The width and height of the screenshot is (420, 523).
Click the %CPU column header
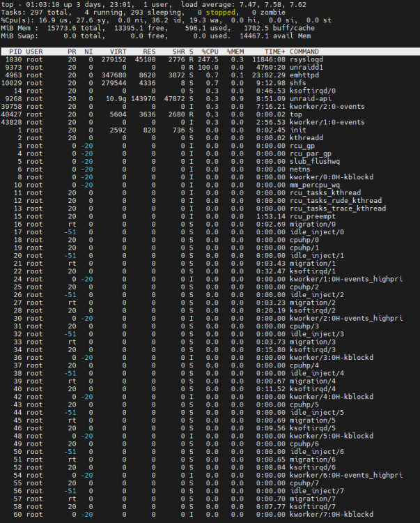click(x=210, y=52)
